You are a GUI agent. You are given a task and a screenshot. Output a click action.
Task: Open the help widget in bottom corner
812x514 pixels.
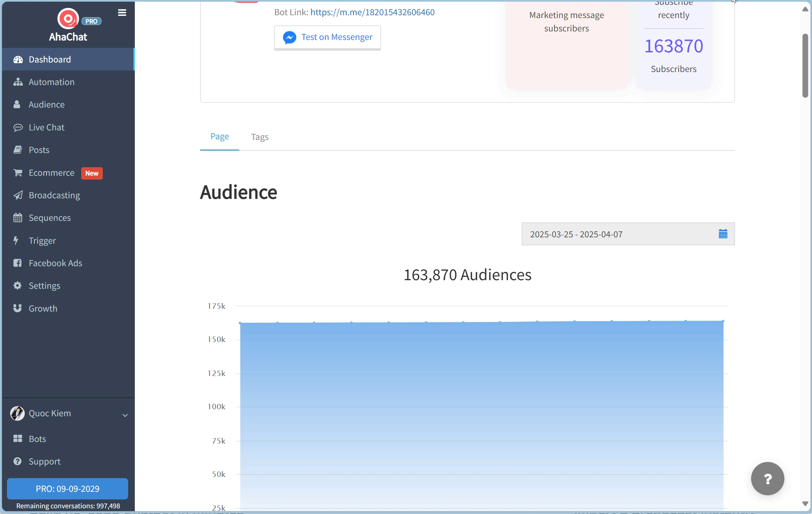click(768, 478)
